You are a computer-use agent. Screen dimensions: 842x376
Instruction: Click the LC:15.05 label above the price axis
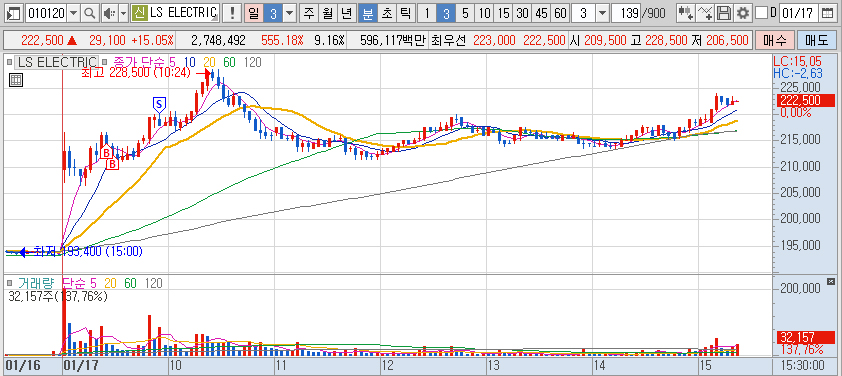click(x=798, y=62)
